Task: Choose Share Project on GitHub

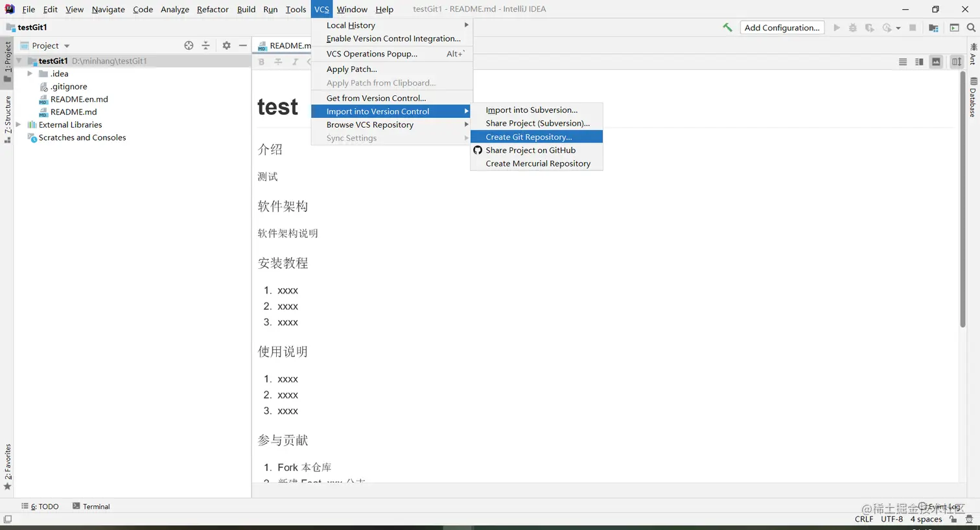Action: click(537, 150)
